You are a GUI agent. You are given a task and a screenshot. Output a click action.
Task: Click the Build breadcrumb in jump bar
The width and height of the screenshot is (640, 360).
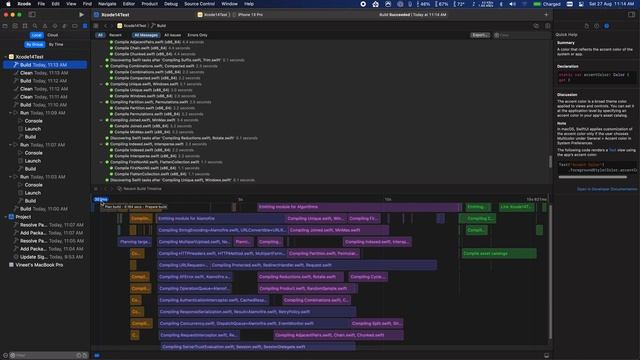point(159,25)
